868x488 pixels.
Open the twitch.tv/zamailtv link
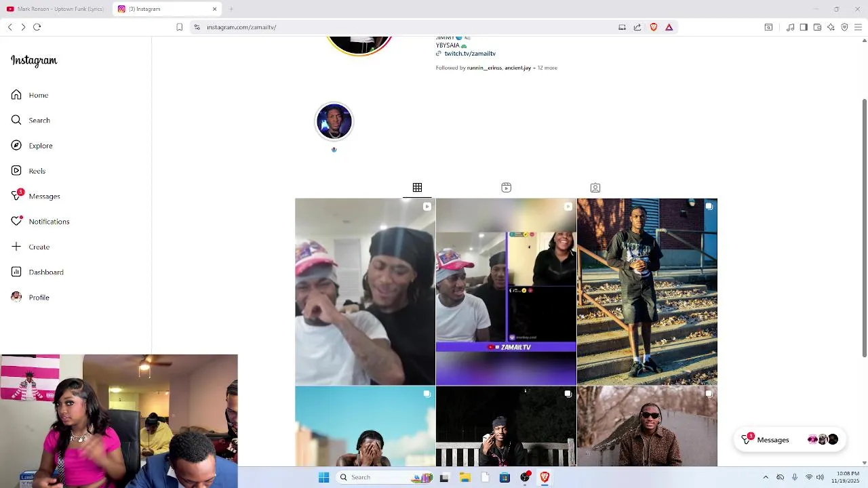pyautogui.click(x=470, y=54)
